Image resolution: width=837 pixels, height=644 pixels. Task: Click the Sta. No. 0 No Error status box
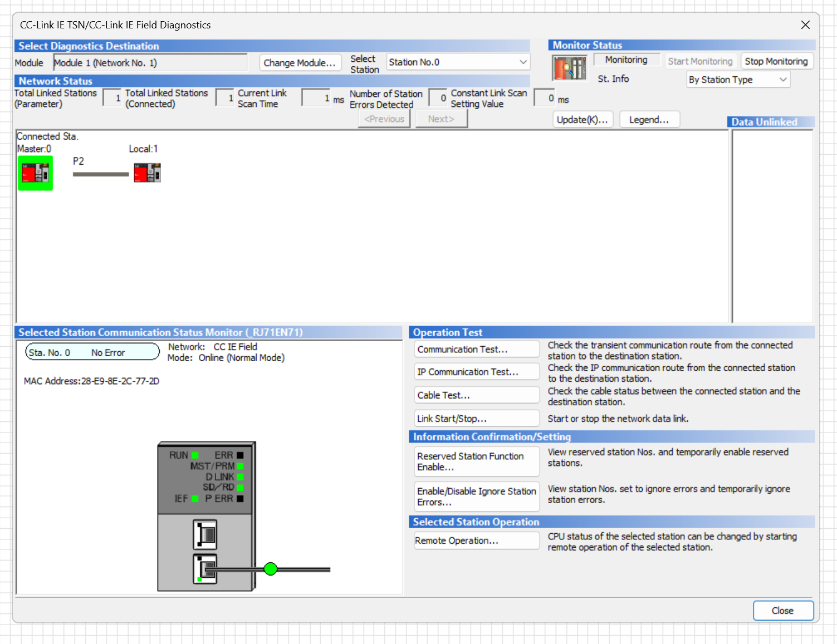click(x=92, y=352)
